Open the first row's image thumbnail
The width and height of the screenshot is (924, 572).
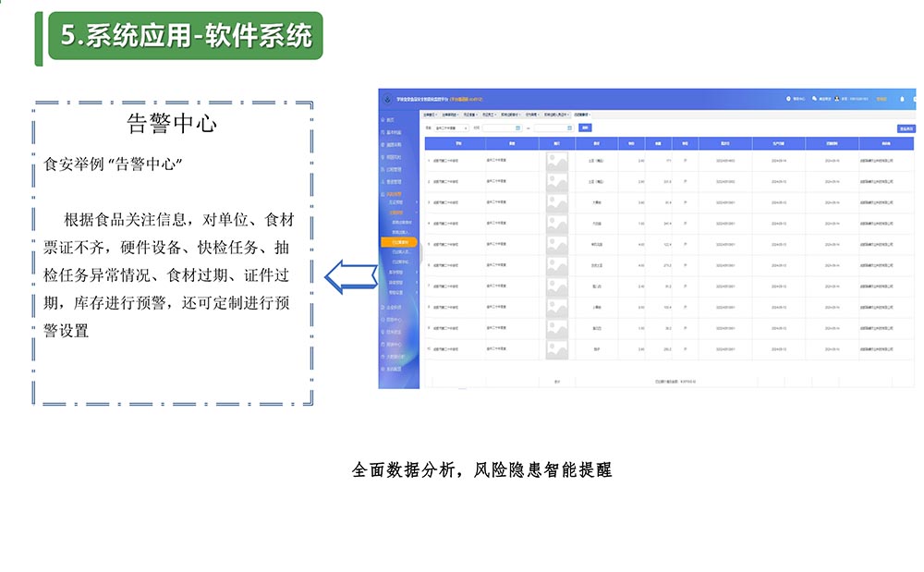[557, 161]
